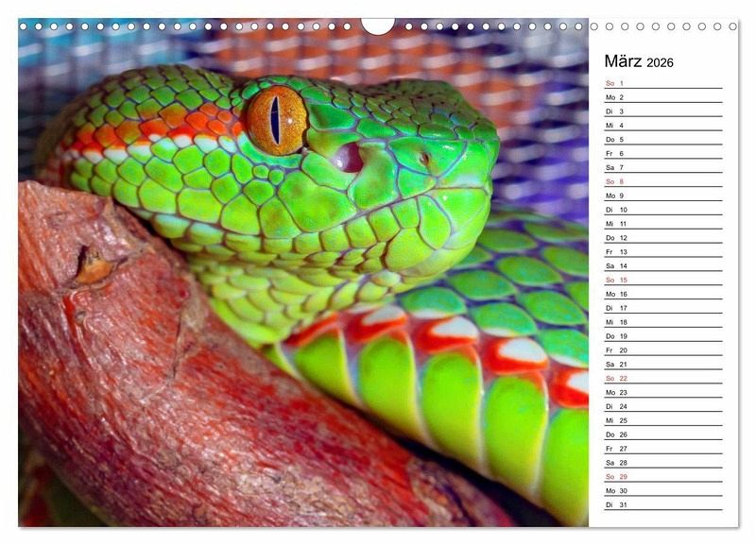
Task: Pick the red Sunday 8 row
Action: tap(662, 181)
